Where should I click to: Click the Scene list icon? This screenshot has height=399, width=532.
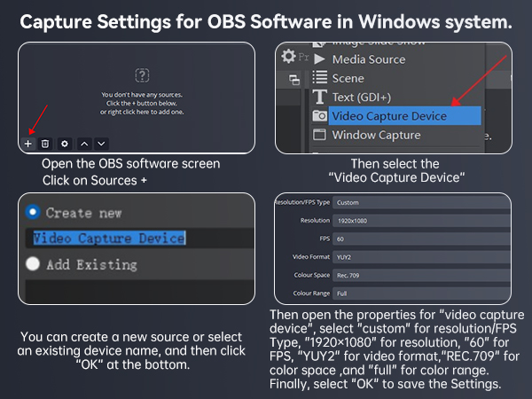(x=319, y=78)
